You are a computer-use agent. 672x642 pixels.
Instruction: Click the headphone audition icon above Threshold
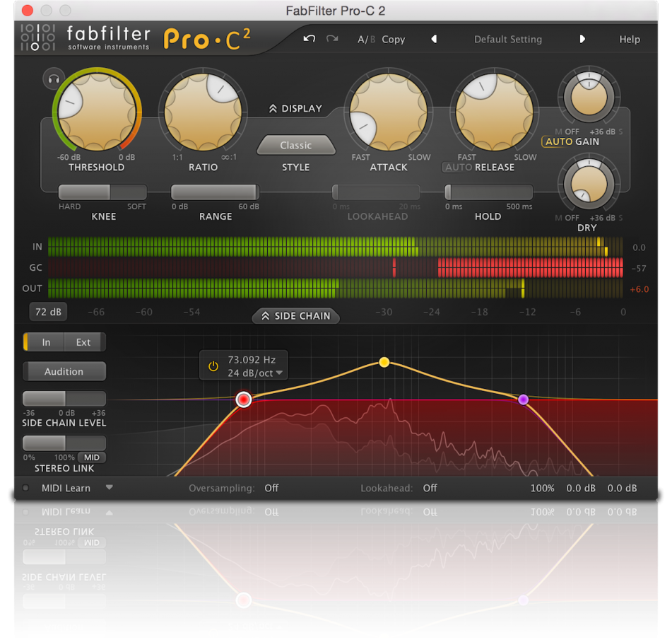pos(53,78)
